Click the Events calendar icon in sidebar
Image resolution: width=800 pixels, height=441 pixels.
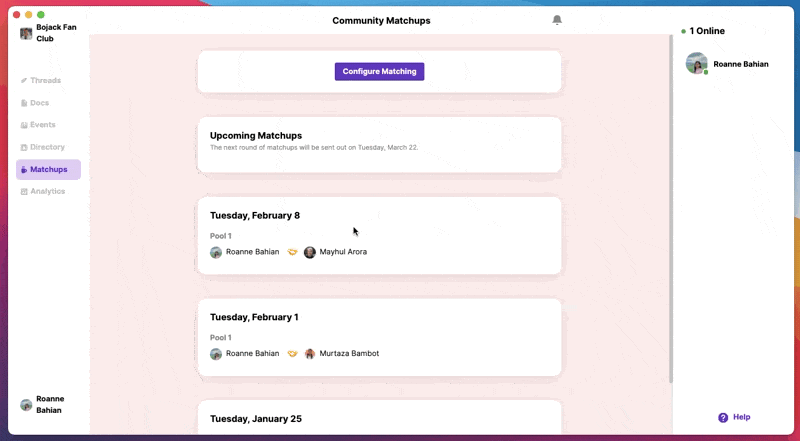pos(23,125)
